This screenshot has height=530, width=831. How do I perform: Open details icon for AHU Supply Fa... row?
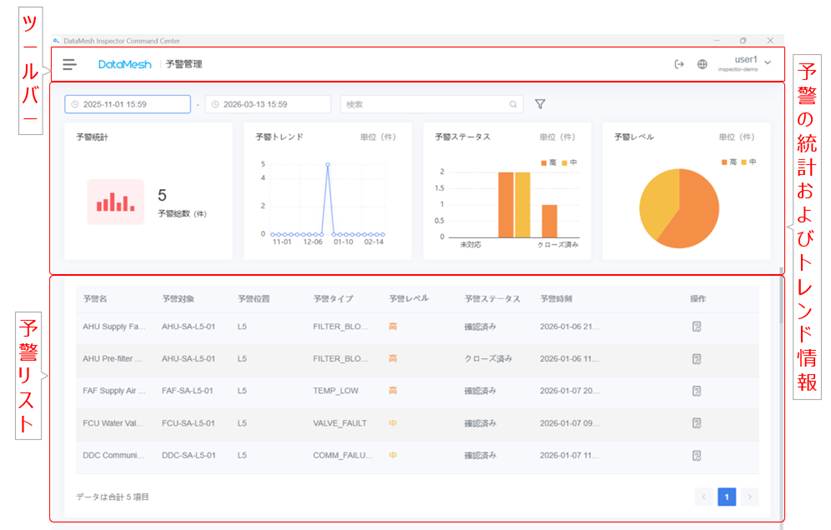[x=697, y=326]
